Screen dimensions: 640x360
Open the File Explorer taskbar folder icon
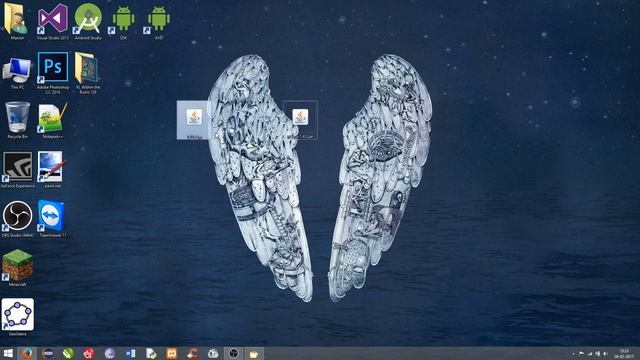[254, 353]
